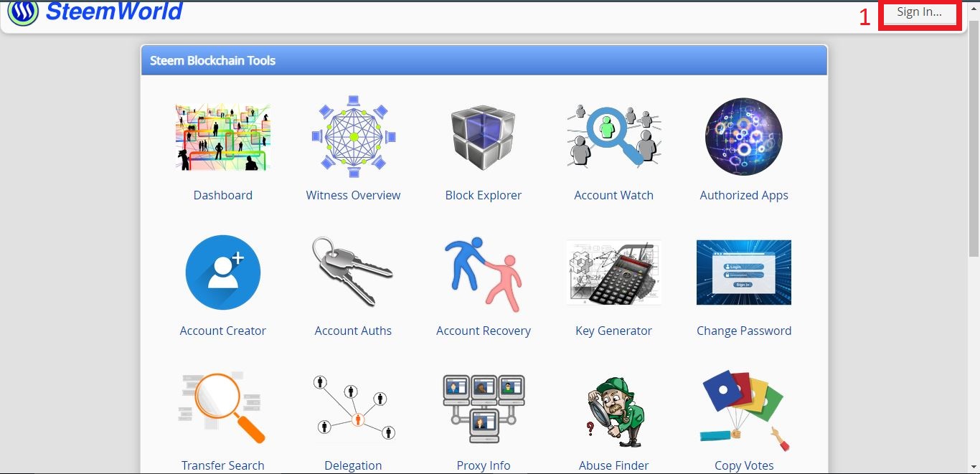The width and height of the screenshot is (980, 474).
Task: Open the Copy Votes colored-cards icon
Action: coord(744,410)
